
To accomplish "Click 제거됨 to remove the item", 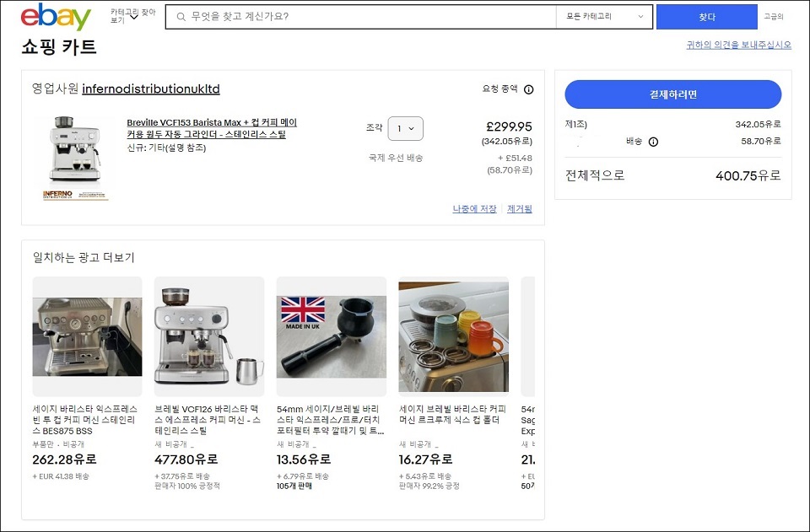I will click(x=520, y=209).
